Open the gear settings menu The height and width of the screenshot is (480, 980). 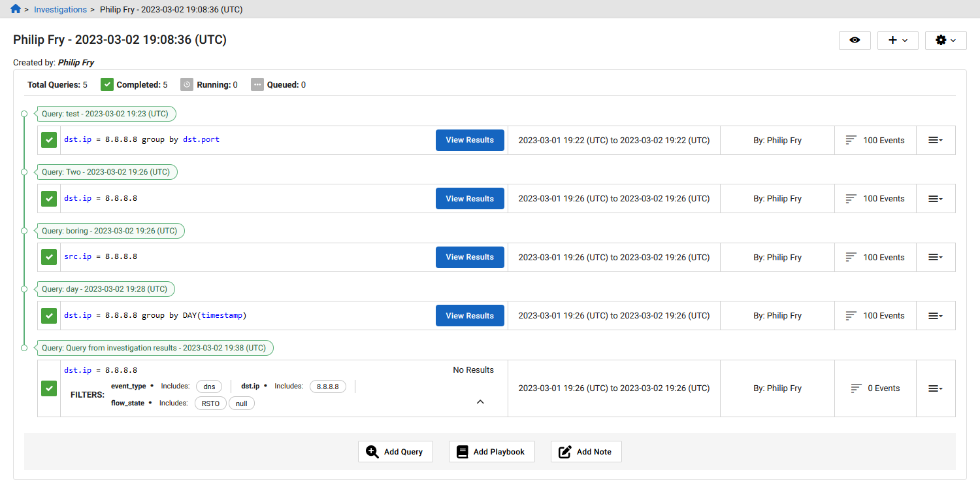click(x=941, y=40)
